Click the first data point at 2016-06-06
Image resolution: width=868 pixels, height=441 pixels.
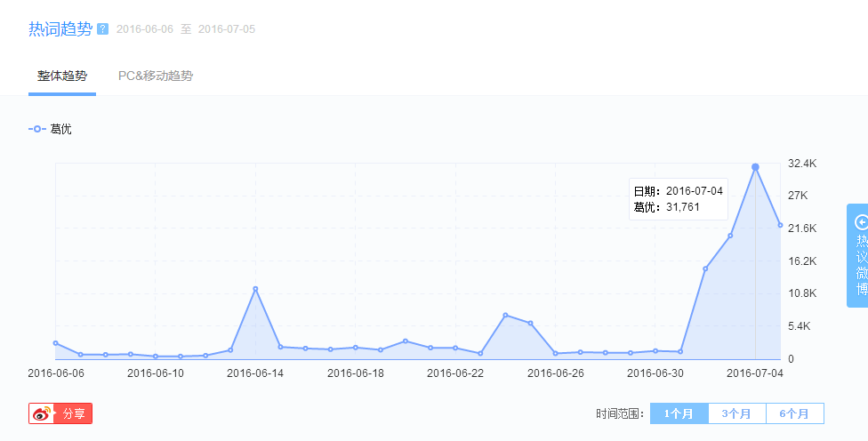tap(56, 343)
